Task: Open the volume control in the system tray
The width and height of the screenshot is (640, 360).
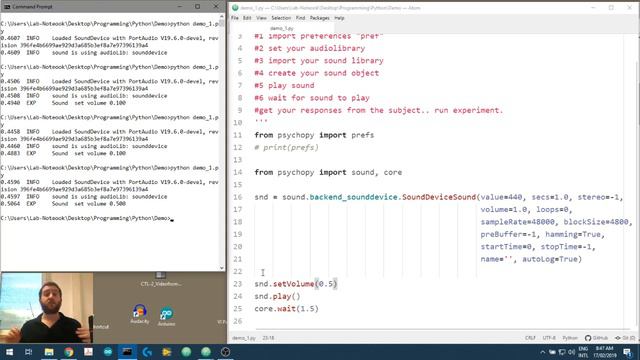Action: coord(571,352)
